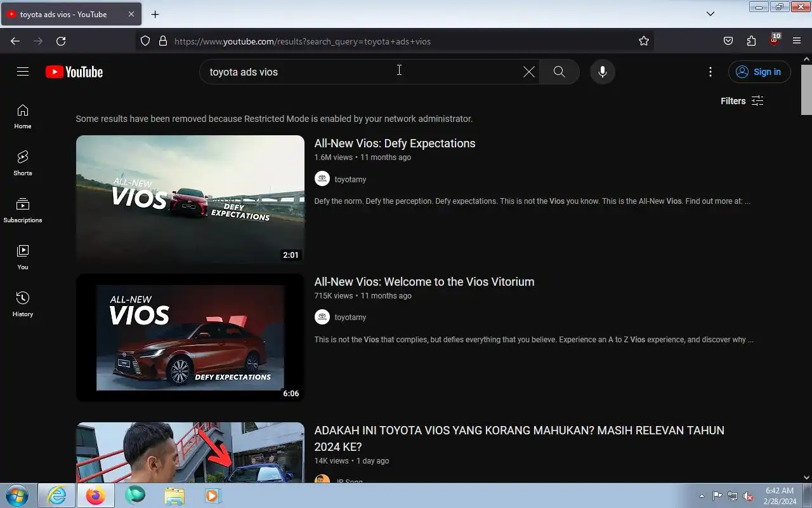
Task: Click toyotamy avatar for Defy Expectations video
Action: 322,179
